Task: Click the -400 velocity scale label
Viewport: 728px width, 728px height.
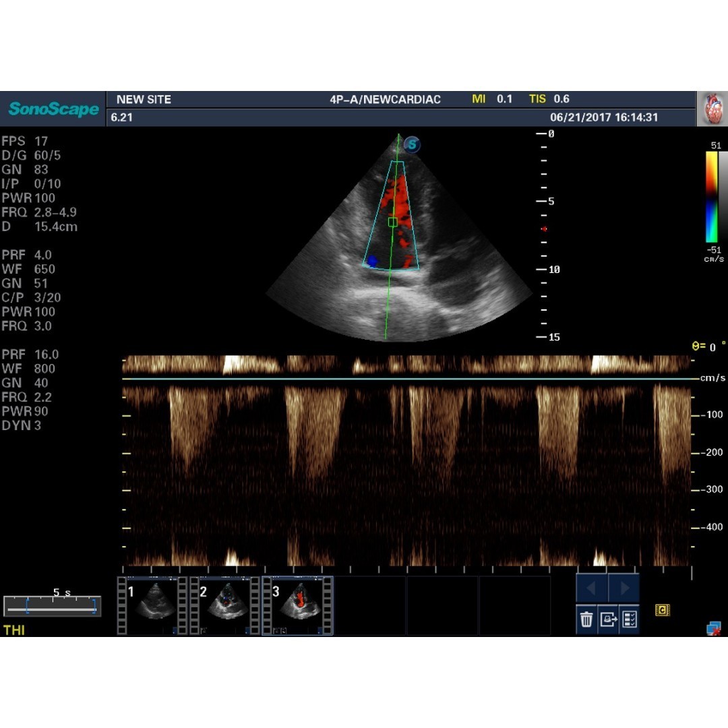Action: (712, 527)
